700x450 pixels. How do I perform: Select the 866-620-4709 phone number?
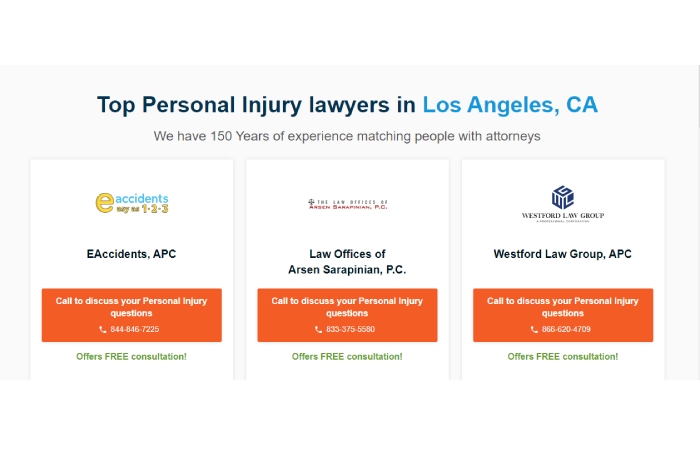tap(566, 329)
